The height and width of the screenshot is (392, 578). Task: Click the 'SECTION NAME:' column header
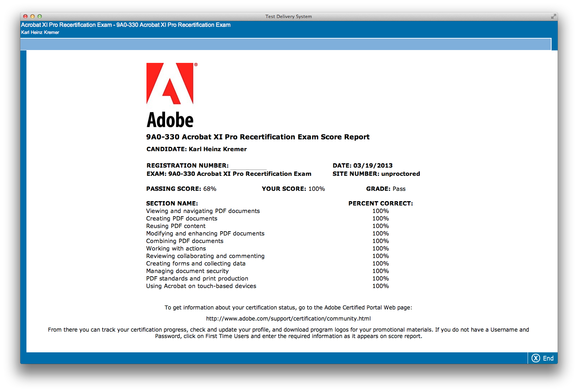pos(172,203)
